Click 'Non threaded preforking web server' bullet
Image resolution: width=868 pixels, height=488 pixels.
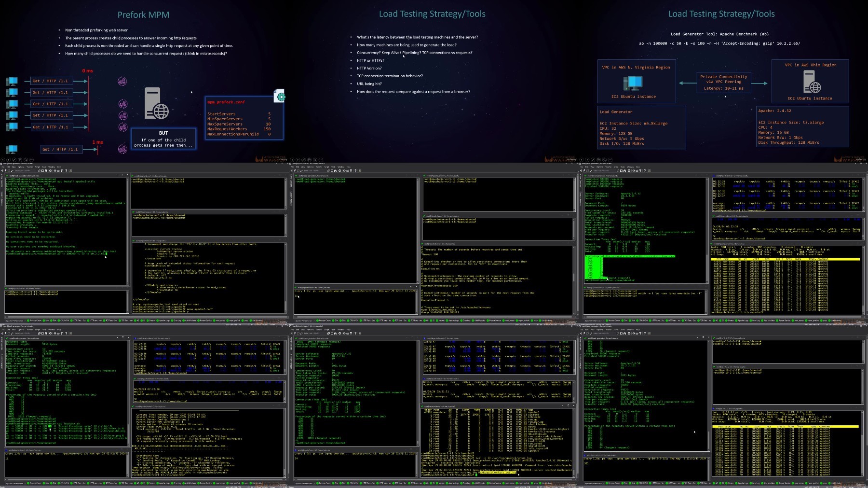point(96,30)
